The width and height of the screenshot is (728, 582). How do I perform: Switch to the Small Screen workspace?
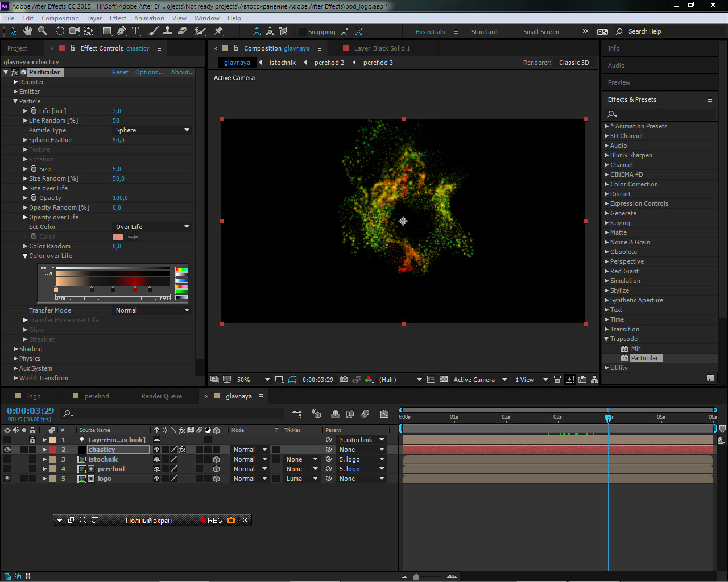(541, 32)
